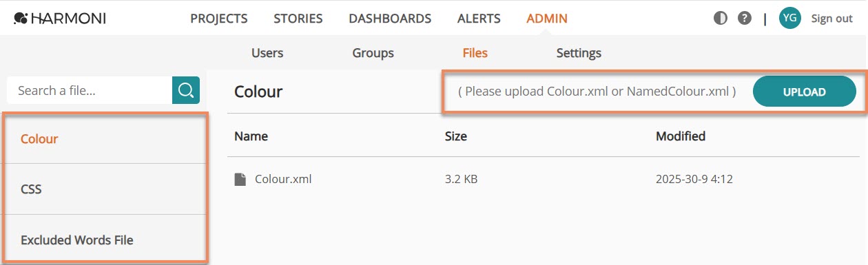Screen dimensions: 868x265
Task: Click the Upload button
Action: 805,92
